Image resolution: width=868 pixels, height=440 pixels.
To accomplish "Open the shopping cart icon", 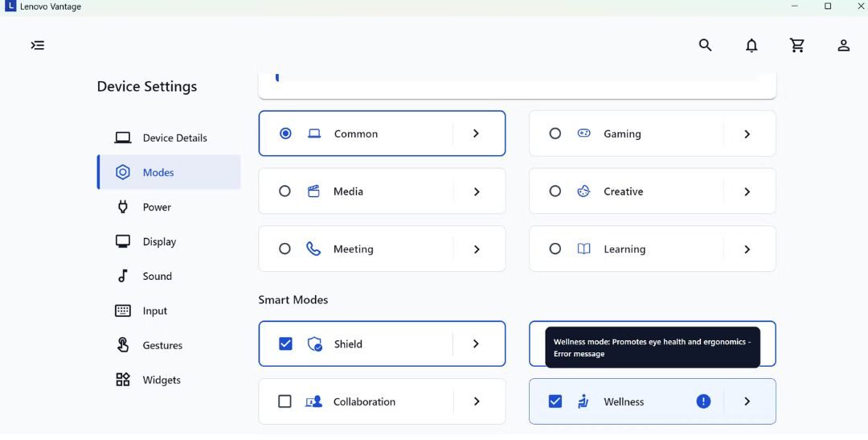I will (797, 46).
